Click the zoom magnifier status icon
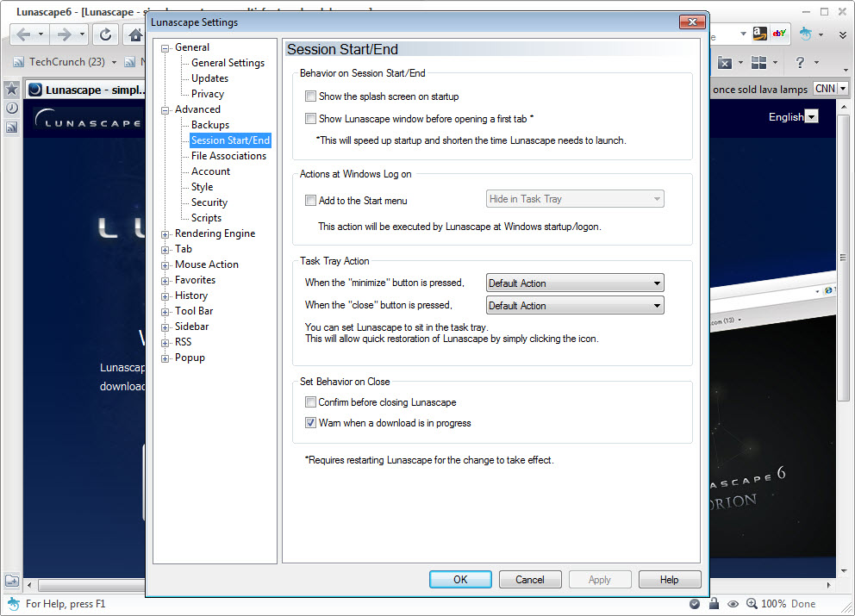This screenshot has height=616, width=855. pyautogui.click(x=752, y=603)
